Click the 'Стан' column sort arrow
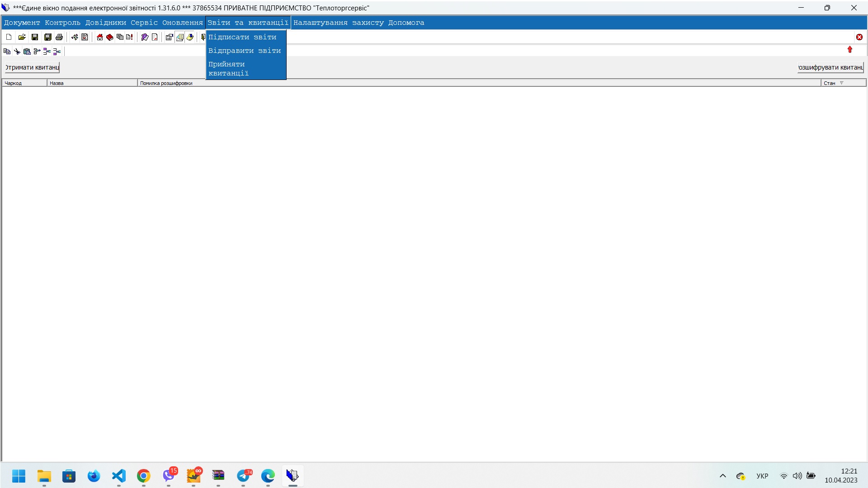 [x=842, y=83]
